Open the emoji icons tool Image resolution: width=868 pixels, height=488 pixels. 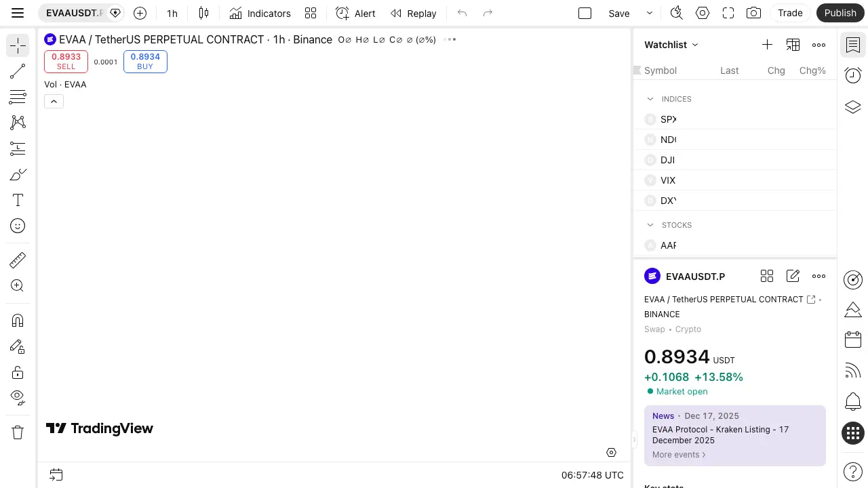(x=18, y=226)
